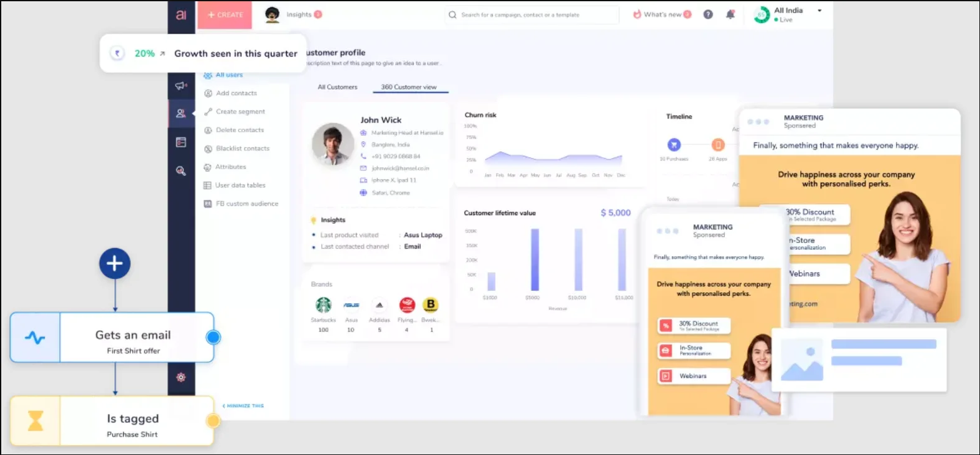Click the blue plus add-step button
This screenshot has height=455, width=980.
point(115,264)
